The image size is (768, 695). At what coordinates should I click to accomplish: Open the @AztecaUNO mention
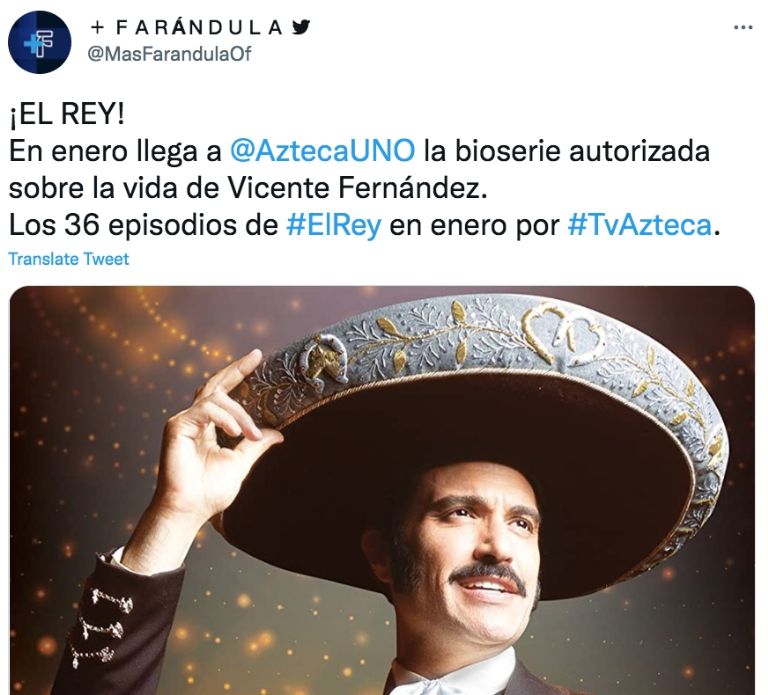pyautogui.click(x=322, y=151)
